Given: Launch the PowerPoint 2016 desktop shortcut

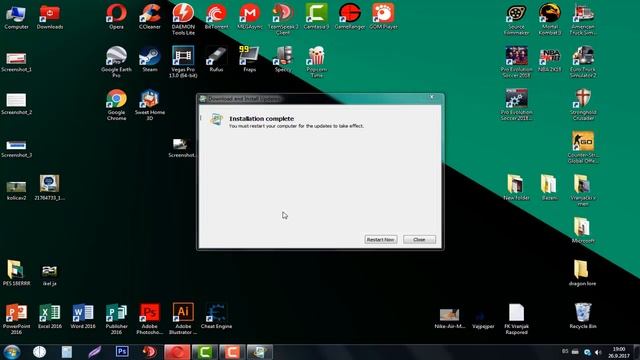Looking at the screenshot, I should click(16, 319).
